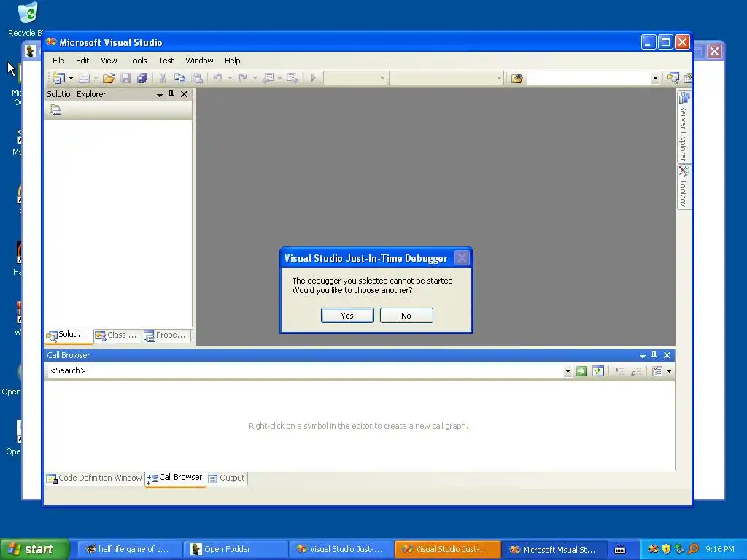The width and height of the screenshot is (747, 560).
Task: Open the Windows Start menu
Action: click(34, 549)
